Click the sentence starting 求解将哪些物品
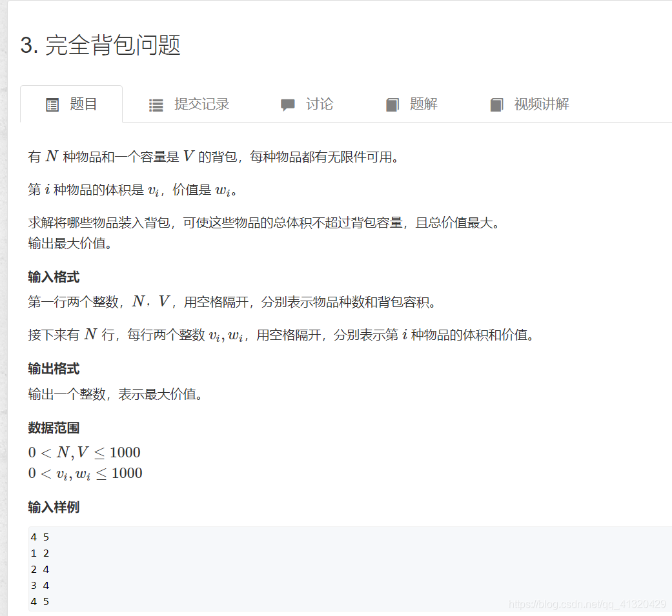The height and width of the screenshot is (616, 672). (x=264, y=223)
